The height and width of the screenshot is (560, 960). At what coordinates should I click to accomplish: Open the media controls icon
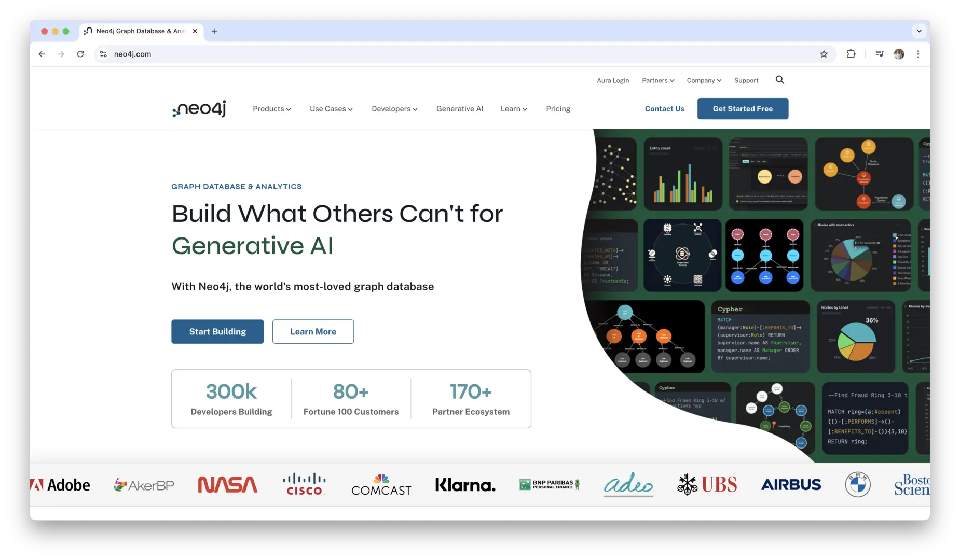point(879,54)
